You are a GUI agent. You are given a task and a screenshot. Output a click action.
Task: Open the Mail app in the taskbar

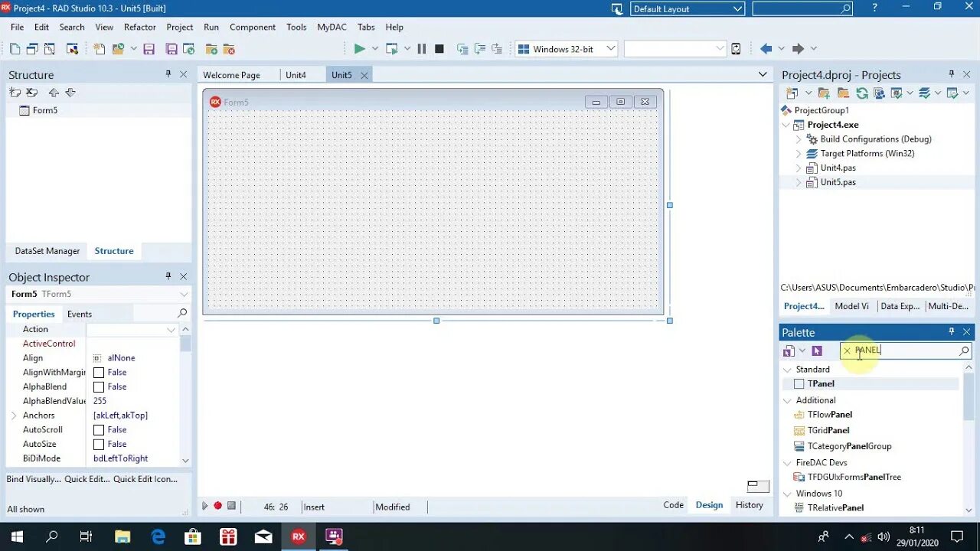tap(263, 536)
